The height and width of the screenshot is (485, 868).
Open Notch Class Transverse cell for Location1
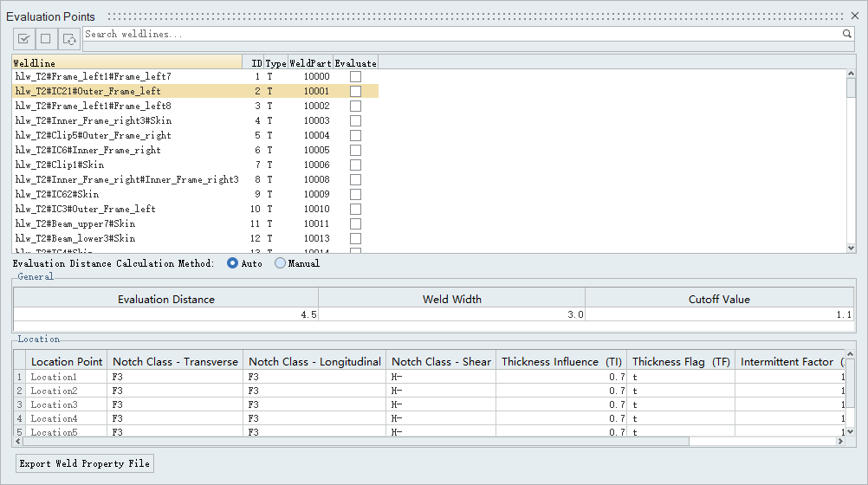pos(175,377)
